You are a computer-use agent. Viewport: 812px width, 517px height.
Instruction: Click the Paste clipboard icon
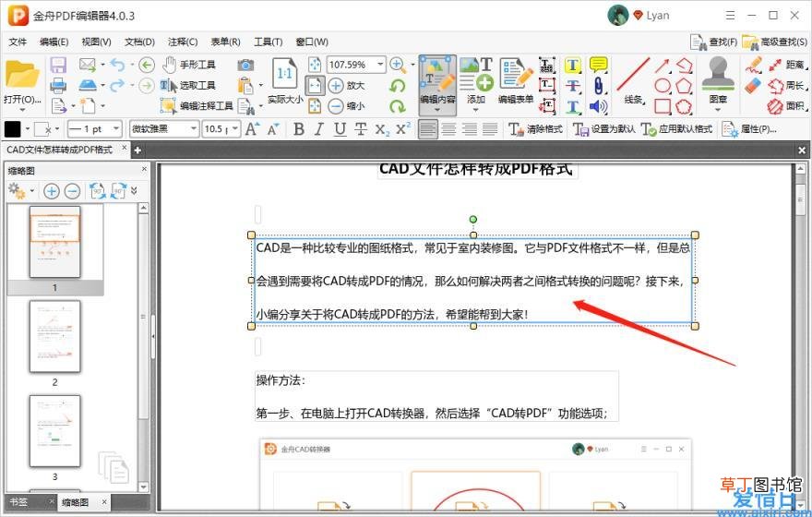[245, 85]
